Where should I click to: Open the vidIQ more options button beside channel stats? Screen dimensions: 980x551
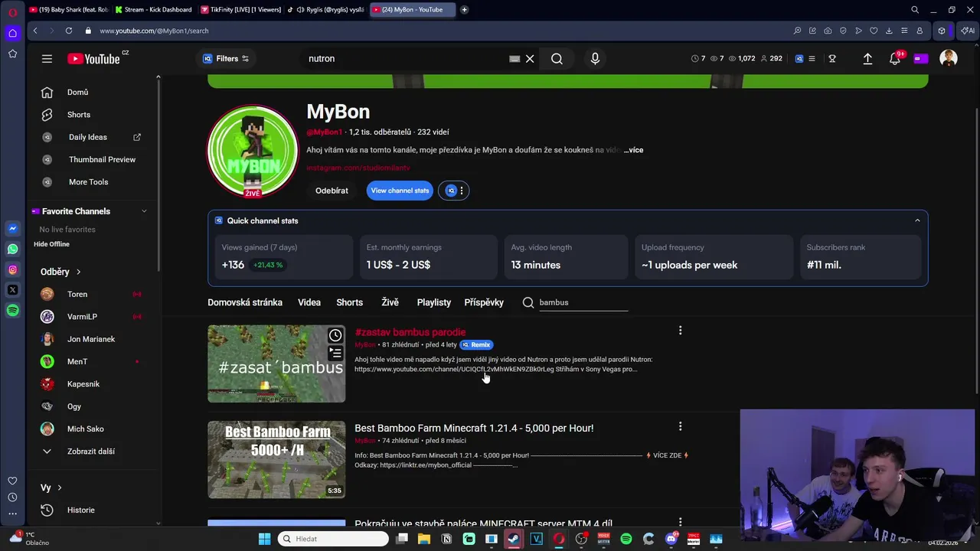click(x=454, y=191)
